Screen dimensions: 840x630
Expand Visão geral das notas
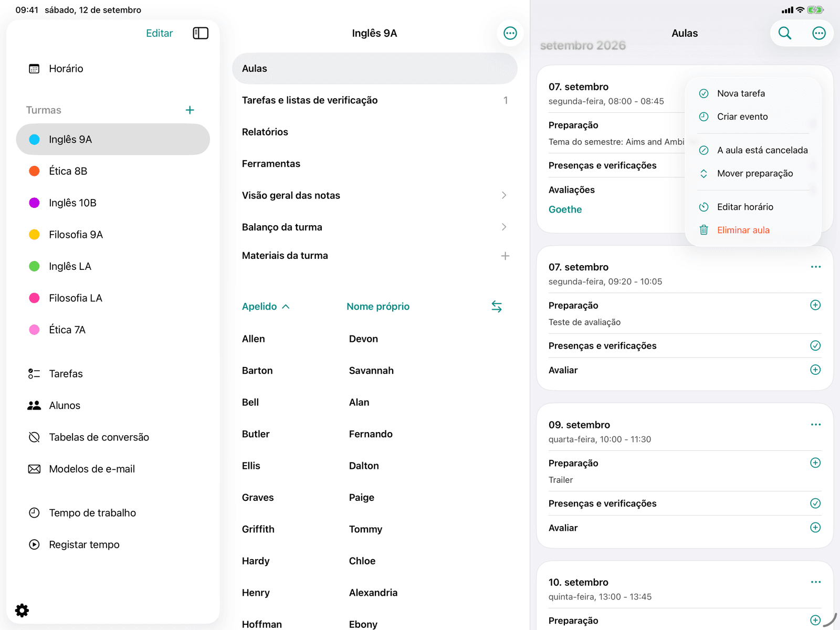click(x=375, y=195)
